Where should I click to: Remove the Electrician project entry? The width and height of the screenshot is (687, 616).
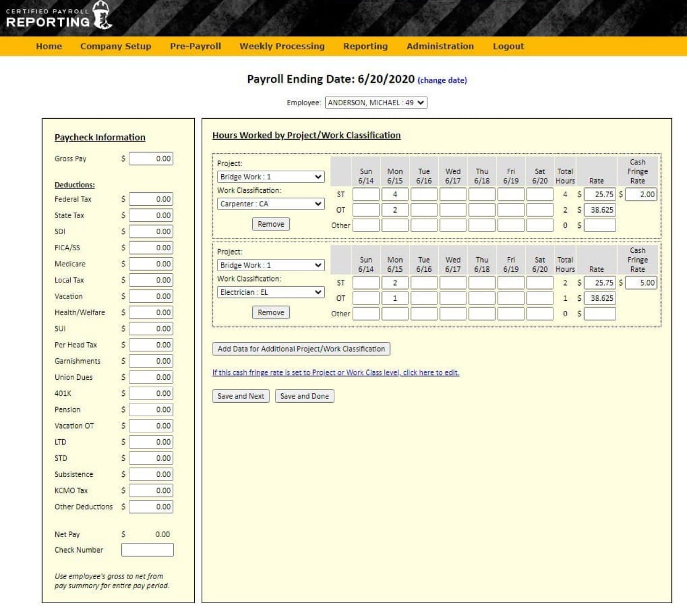(x=271, y=312)
